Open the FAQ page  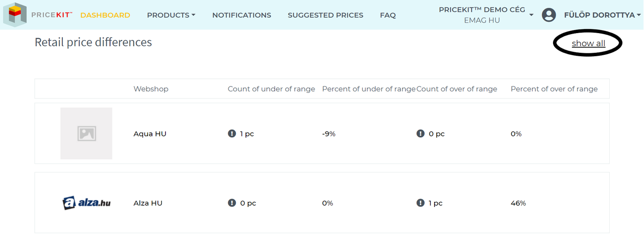pos(388,15)
